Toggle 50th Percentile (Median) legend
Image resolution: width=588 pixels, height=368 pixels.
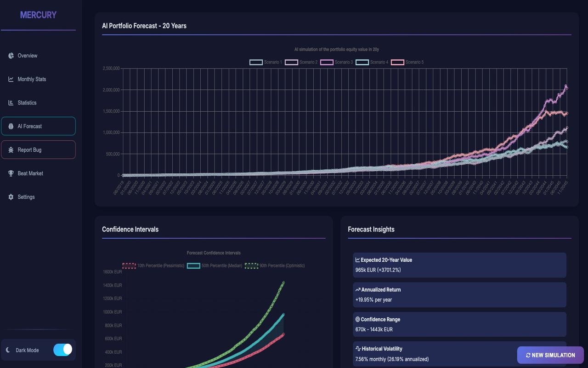click(x=215, y=265)
